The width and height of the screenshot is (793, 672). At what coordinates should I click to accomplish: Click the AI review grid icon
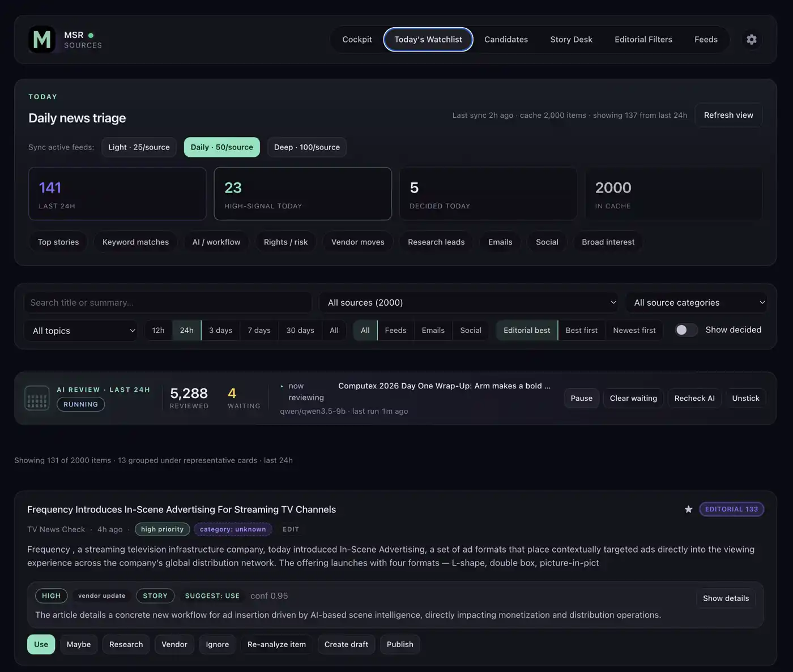[37, 398]
